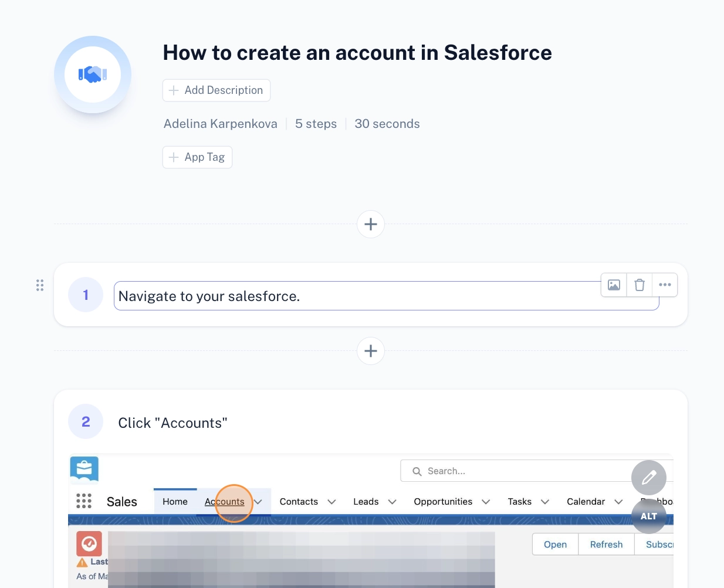
Task: Click the Add Description button
Action: 216,90
